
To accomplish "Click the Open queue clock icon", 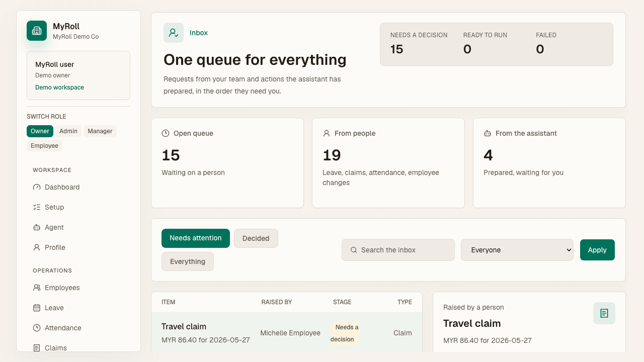I will 166,133.
